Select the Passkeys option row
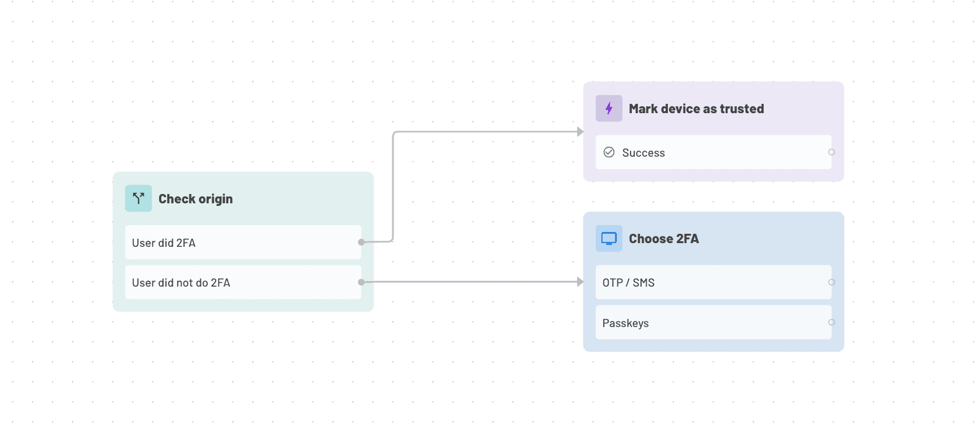Image resolution: width=980 pixels, height=434 pixels. 713,322
